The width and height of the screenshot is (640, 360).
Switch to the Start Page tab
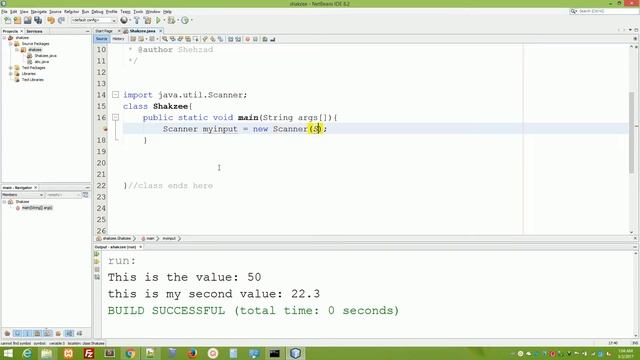[x=104, y=31]
